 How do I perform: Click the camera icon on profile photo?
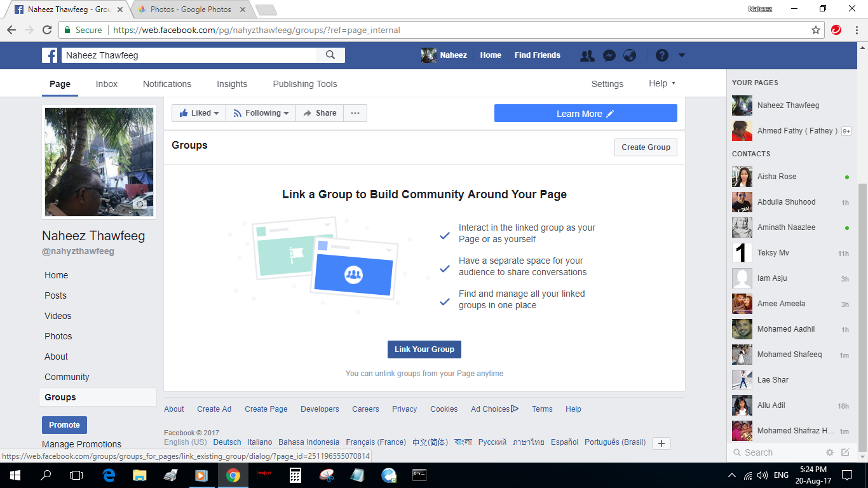[x=140, y=204]
